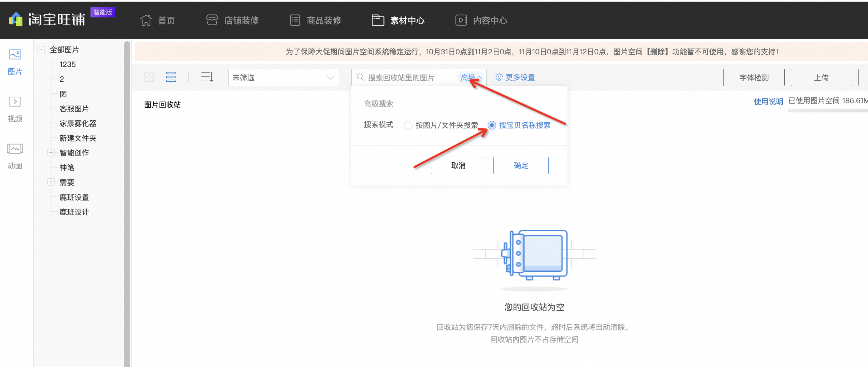Click the 淘宝旺铺 logo icon
The width and height of the screenshot is (868, 367).
tap(15, 19)
